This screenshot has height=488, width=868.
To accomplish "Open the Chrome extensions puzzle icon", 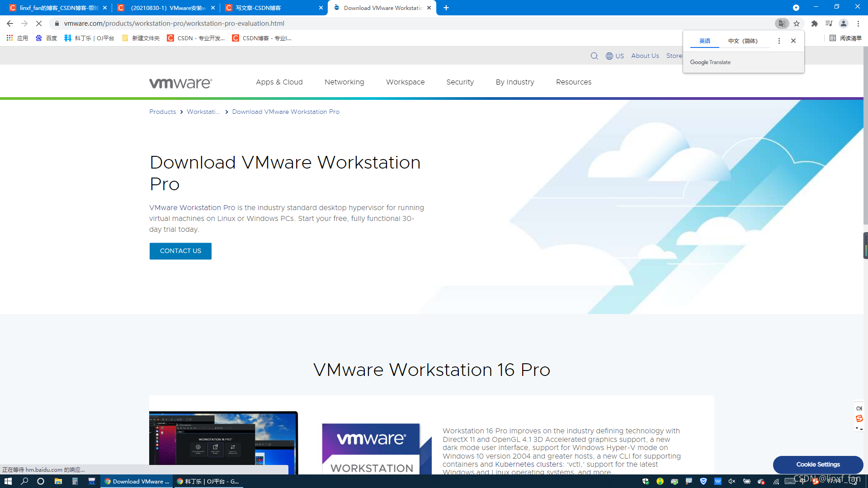I will (814, 23).
